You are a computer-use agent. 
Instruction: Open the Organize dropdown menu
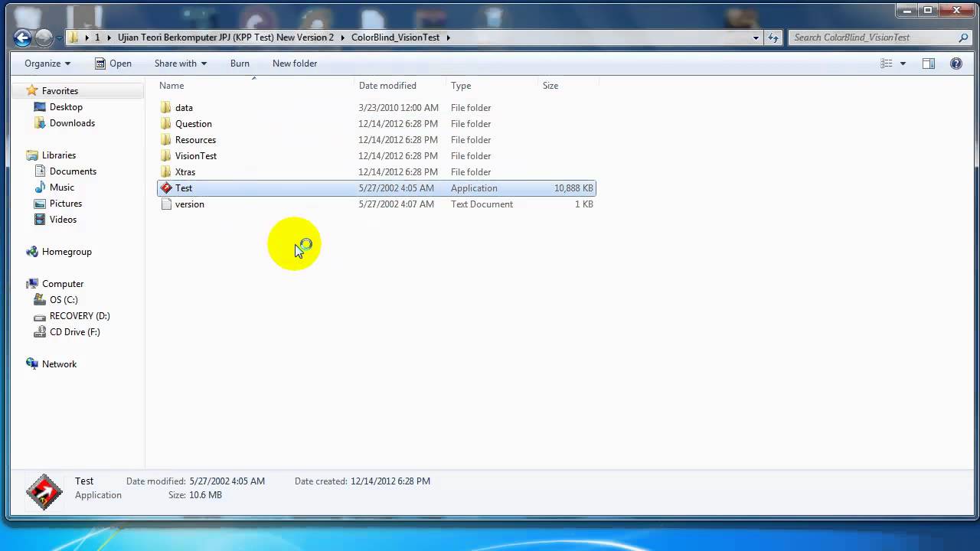click(x=47, y=64)
